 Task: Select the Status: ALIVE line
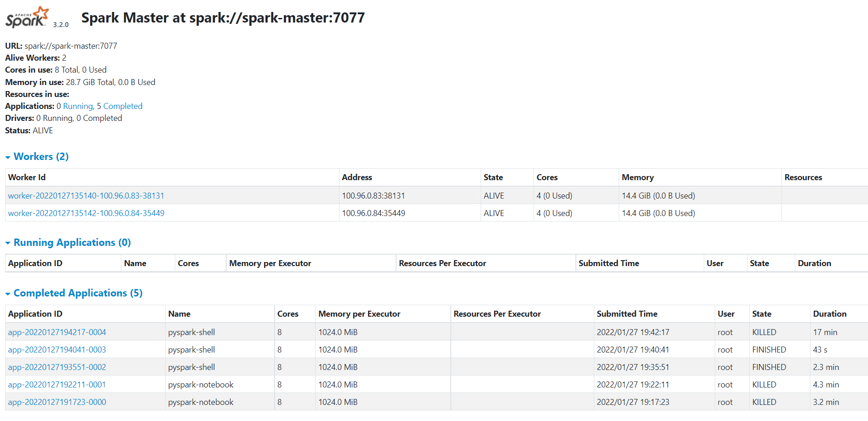tap(29, 131)
